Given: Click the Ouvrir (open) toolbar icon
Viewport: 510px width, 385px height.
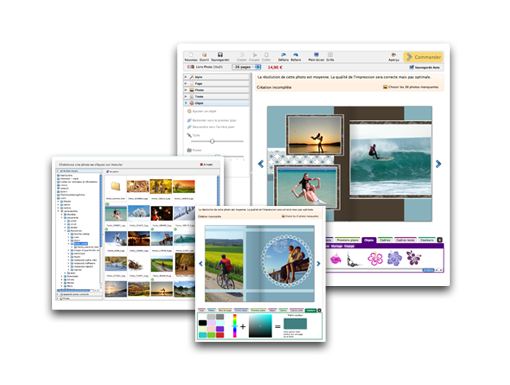Looking at the screenshot, I should (204, 55).
